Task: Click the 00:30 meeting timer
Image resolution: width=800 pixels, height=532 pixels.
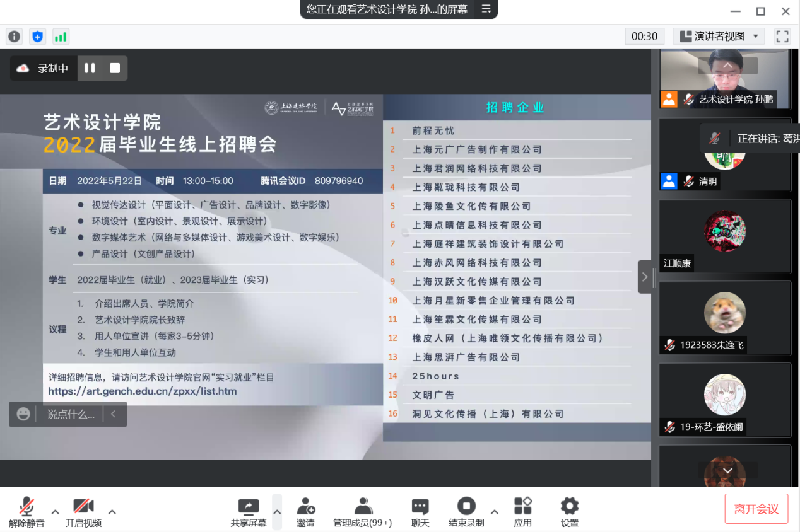Action: point(645,36)
